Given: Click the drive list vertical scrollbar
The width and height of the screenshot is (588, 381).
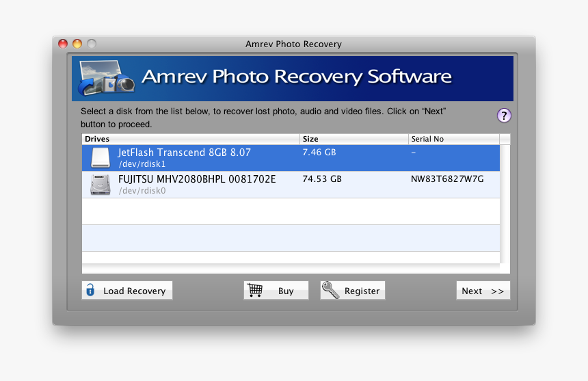Looking at the screenshot, I should pyautogui.click(x=505, y=205).
